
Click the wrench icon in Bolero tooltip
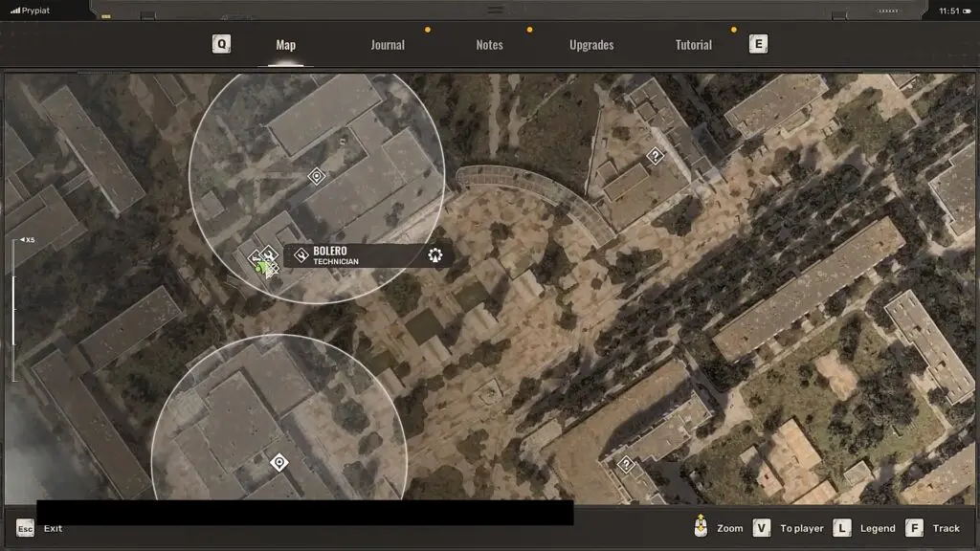coord(301,254)
